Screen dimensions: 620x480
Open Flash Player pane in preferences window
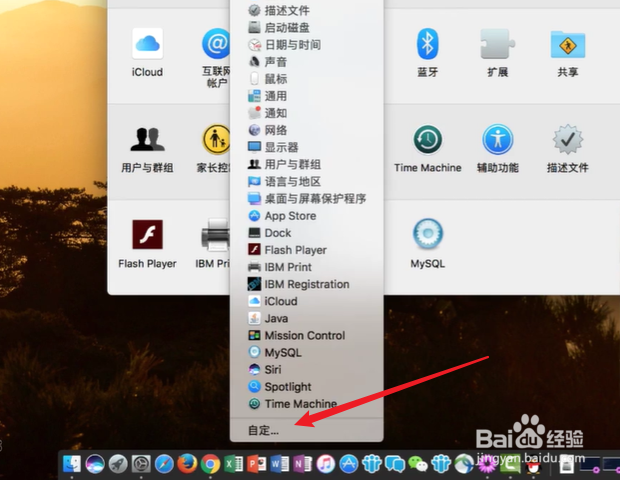pyautogui.click(x=147, y=234)
